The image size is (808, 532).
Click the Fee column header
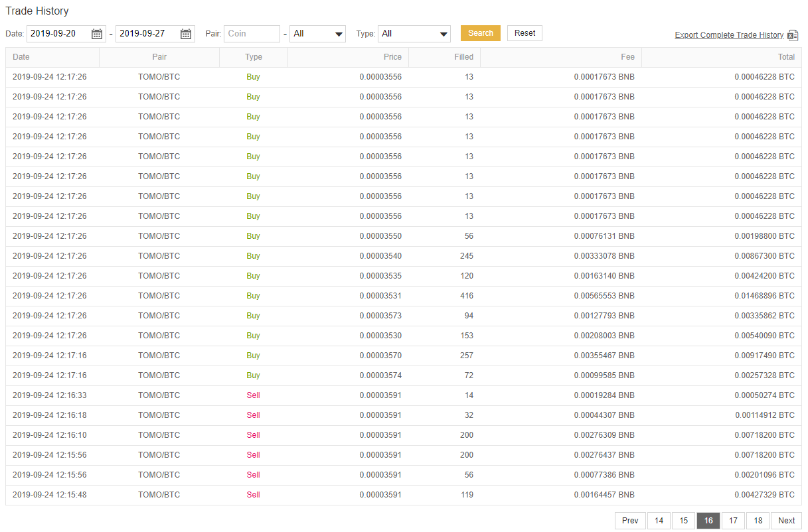tap(561, 57)
